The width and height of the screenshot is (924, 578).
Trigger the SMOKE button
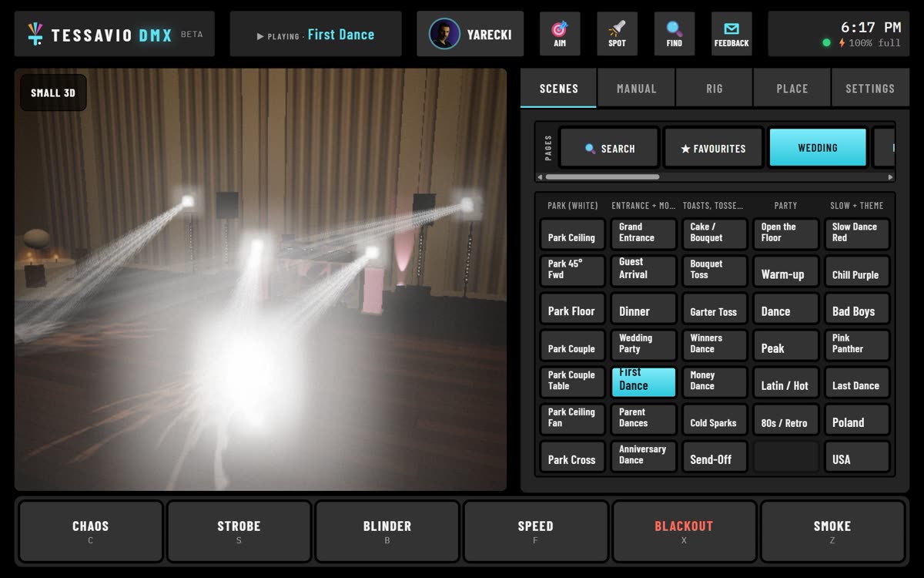tap(832, 532)
